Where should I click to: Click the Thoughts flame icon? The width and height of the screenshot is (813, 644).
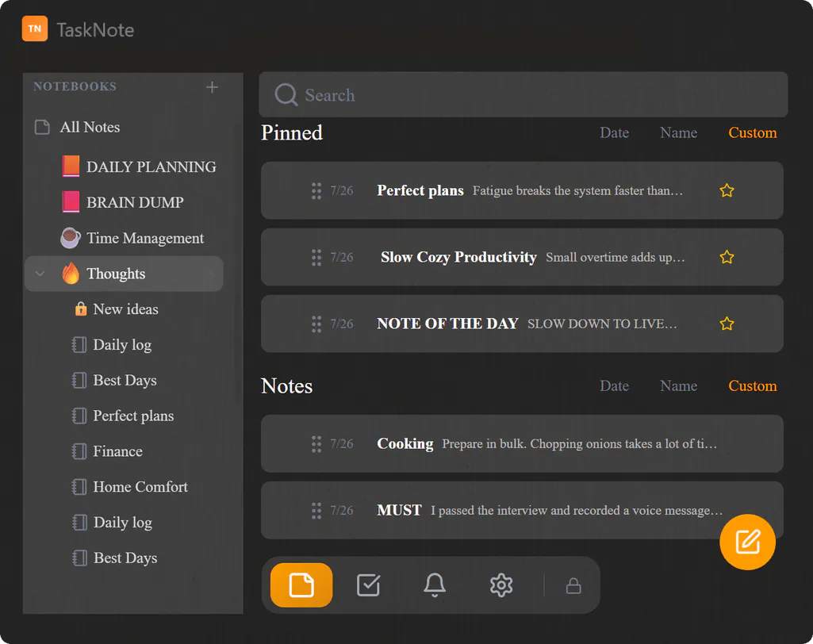(71, 274)
